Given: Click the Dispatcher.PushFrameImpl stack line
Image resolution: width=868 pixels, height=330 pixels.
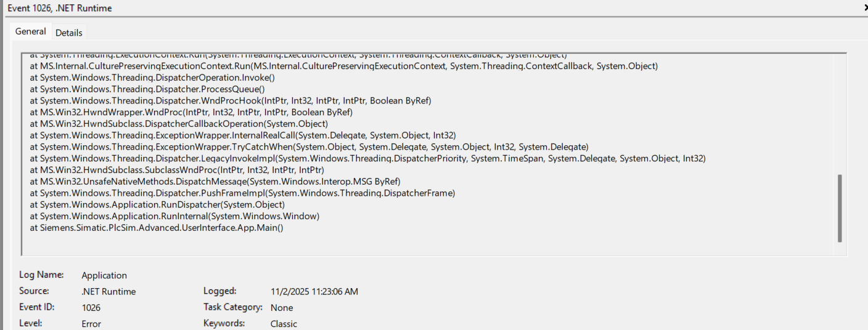Looking at the screenshot, I should (x=242, y=193).
